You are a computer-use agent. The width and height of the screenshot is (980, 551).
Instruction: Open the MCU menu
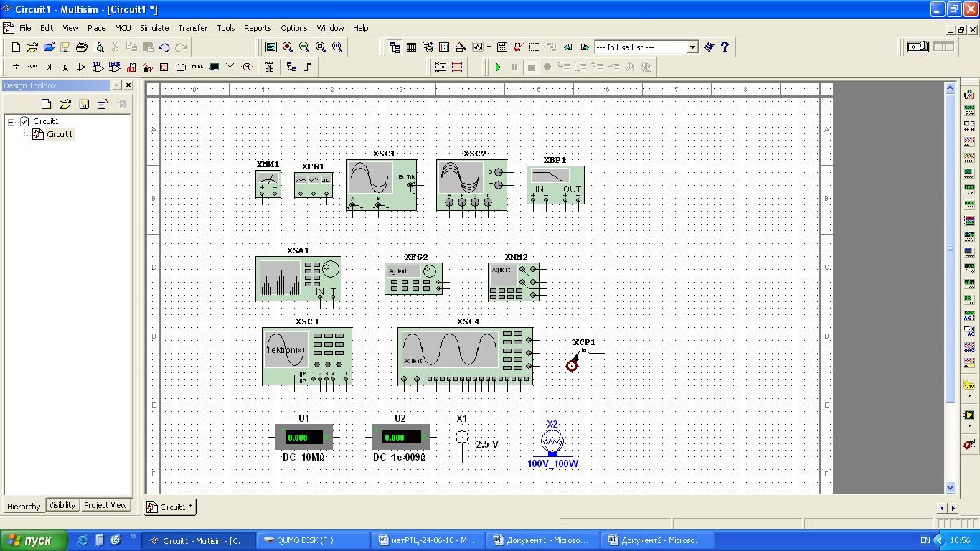(123, 28)
